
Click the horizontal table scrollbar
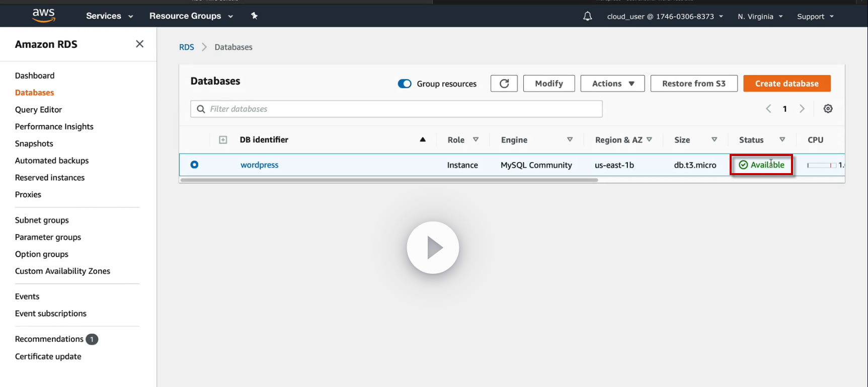coord(389,180)
